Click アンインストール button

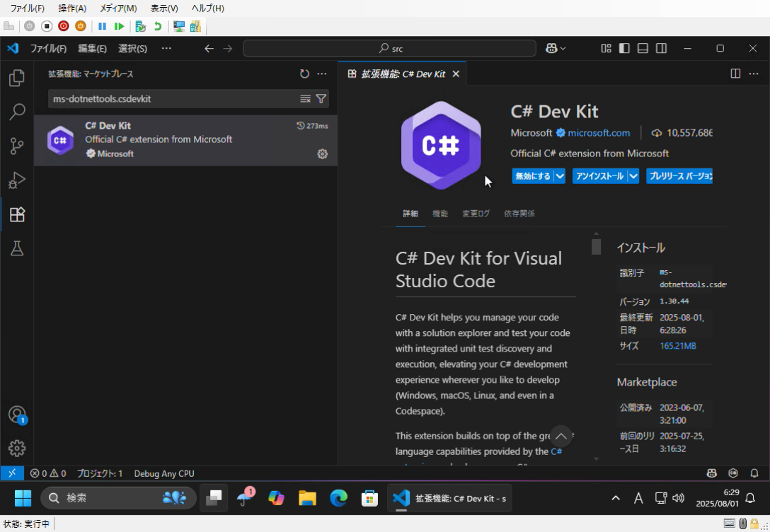click(599, 176)
